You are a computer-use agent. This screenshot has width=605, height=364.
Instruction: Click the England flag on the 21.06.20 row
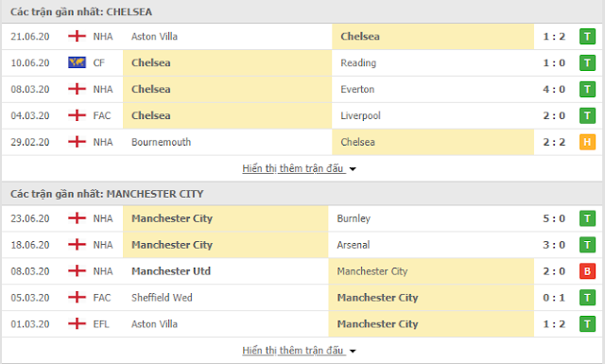(x=77, y=36)
